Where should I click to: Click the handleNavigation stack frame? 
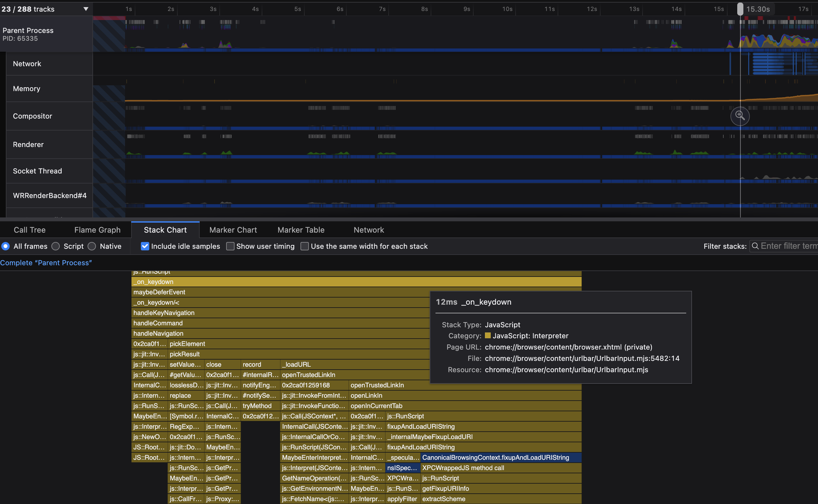click(x=280, y=334)
